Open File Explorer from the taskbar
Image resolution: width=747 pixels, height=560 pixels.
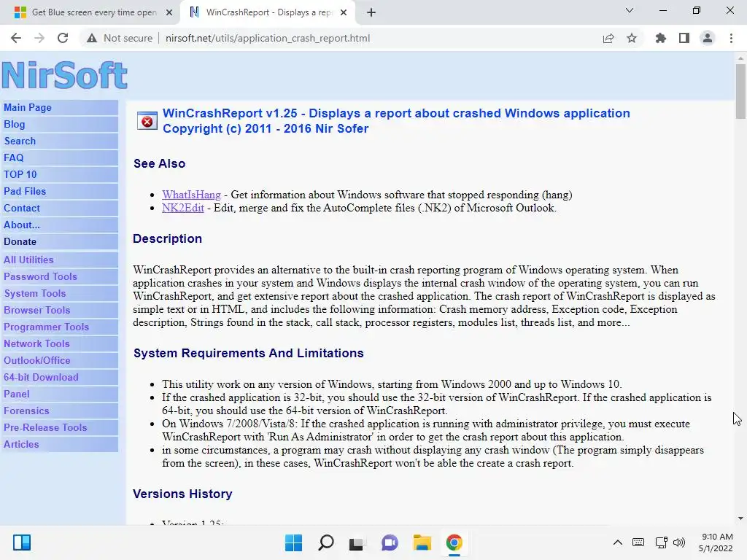422,542
